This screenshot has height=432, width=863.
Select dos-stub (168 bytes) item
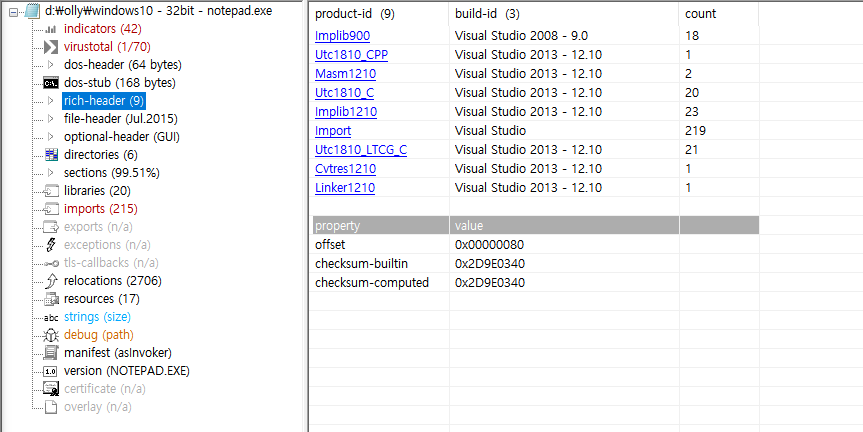point(120,83)
